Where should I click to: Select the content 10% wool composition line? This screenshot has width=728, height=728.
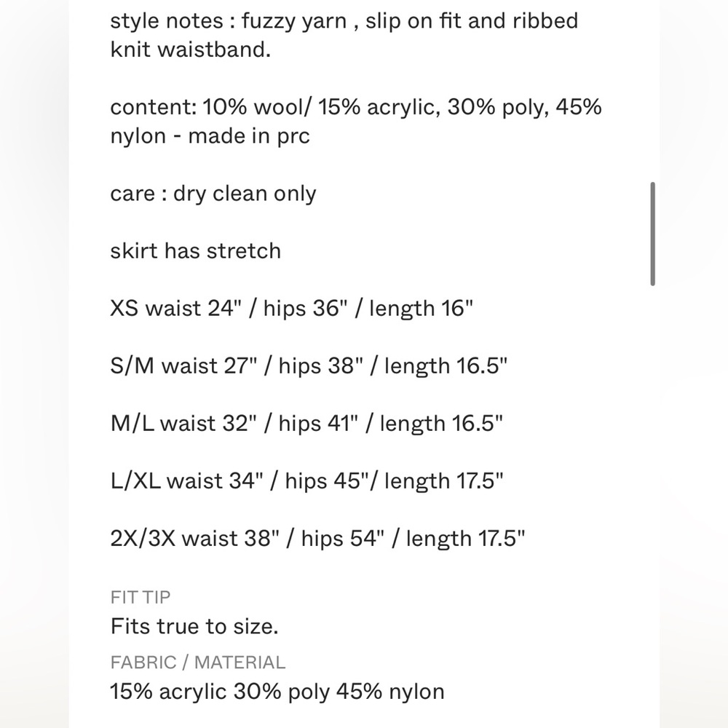356,107
